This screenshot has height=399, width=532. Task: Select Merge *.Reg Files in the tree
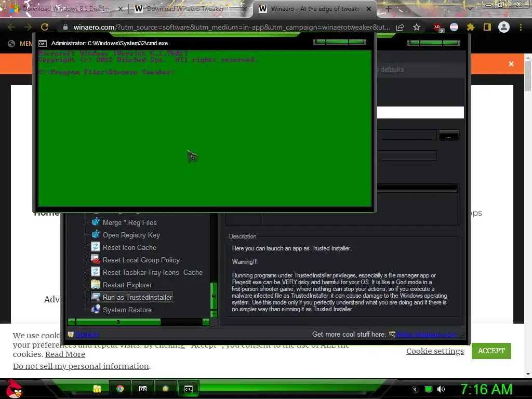point(129,222)
